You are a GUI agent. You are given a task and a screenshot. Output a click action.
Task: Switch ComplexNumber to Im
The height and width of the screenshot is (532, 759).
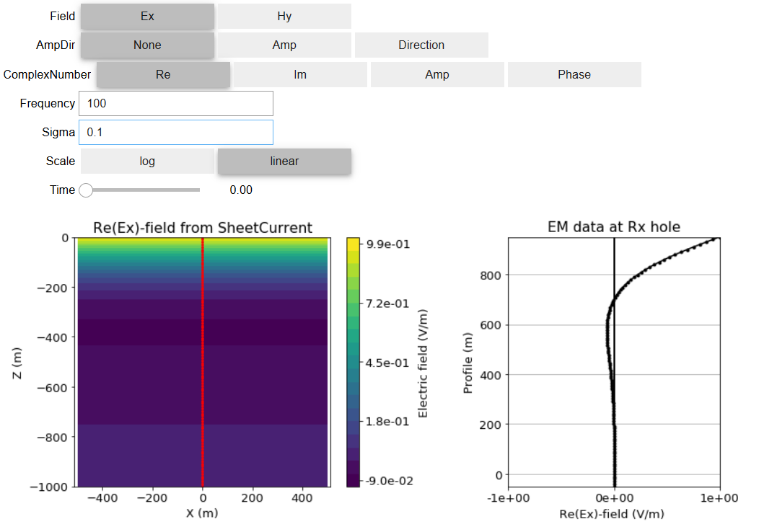click(x=300, y=74)
